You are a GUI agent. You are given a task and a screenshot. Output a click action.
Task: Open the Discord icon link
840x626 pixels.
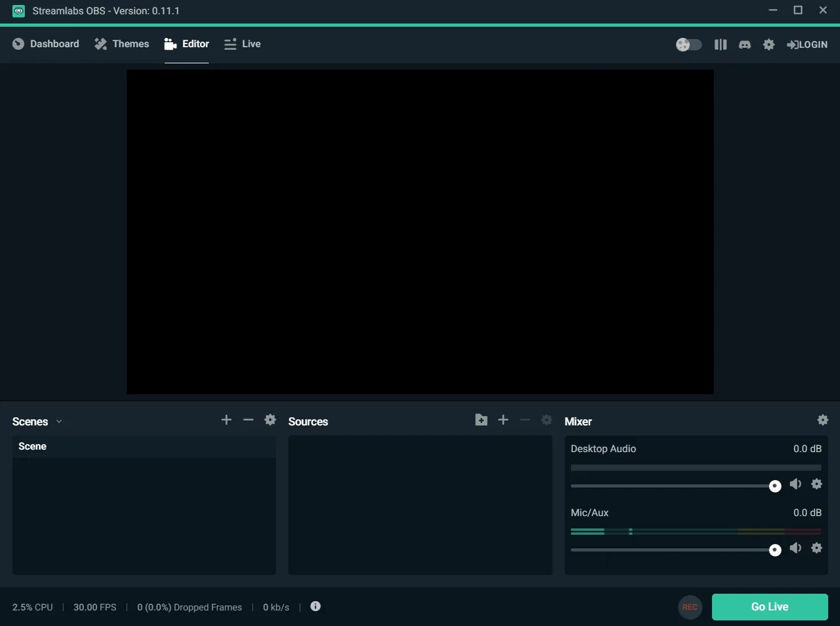(x=744, y=45)
